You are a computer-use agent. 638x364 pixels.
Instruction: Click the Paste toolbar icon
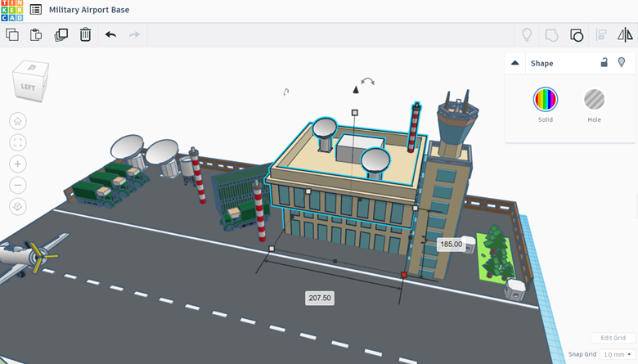(x=36, y=34)
